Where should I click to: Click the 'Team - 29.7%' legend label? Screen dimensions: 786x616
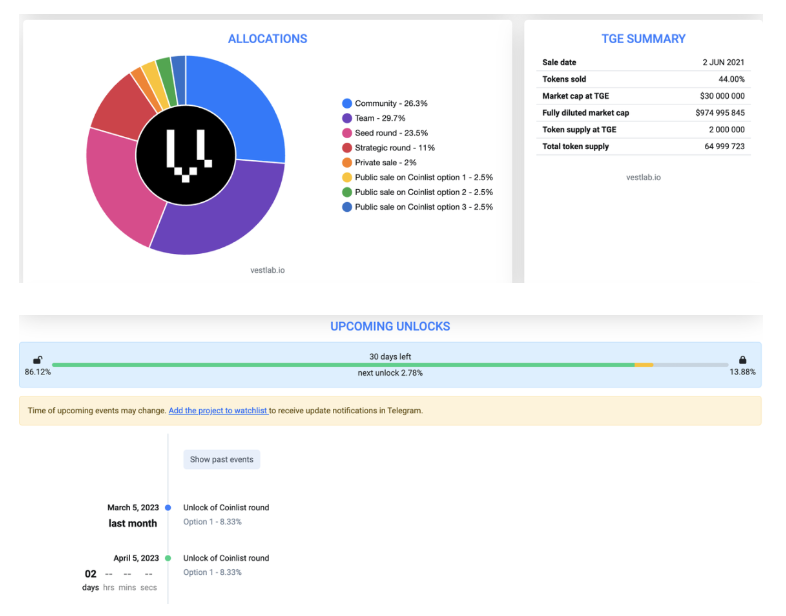(380, 118)
